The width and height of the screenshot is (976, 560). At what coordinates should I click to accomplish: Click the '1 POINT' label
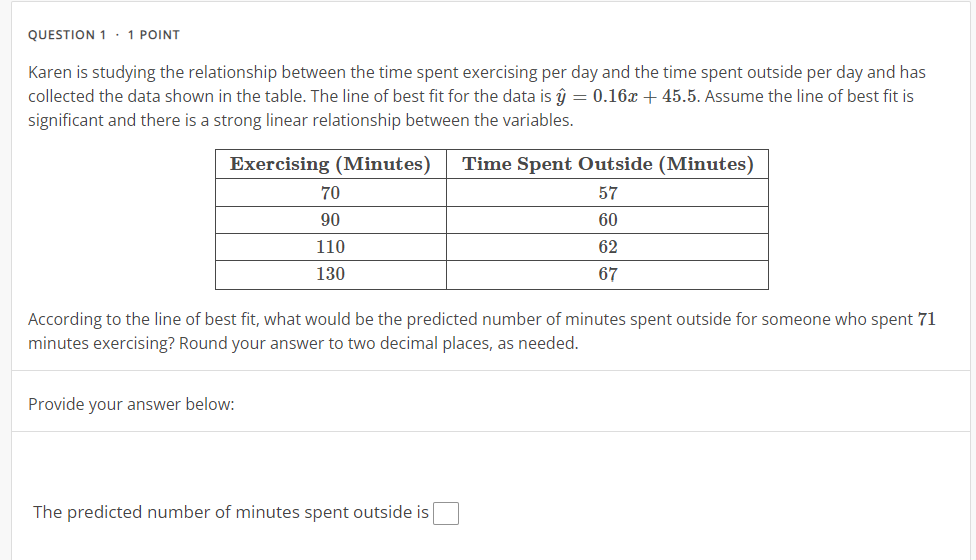(x=154, y=35)
